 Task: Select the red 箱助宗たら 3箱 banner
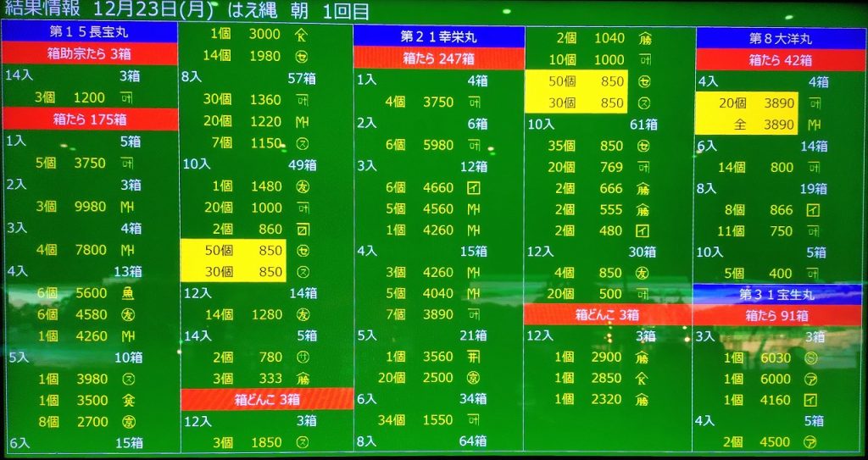click(x=89, y=53)
